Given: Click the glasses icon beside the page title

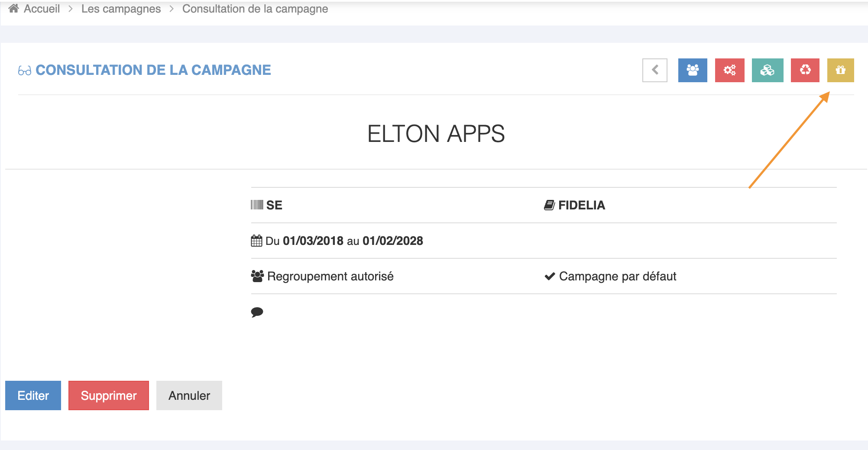Looking at the screenshot, I should point(25,71).
